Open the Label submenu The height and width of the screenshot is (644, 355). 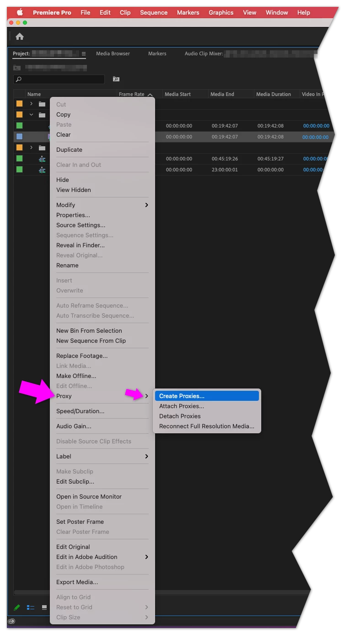(102, 456)
